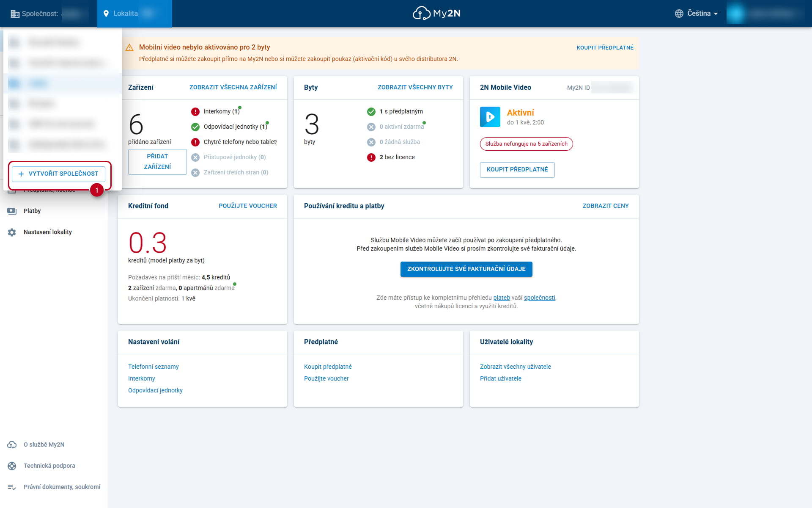
Task: Open the Lokalita selector tab
Action: [x=134, y=14]
